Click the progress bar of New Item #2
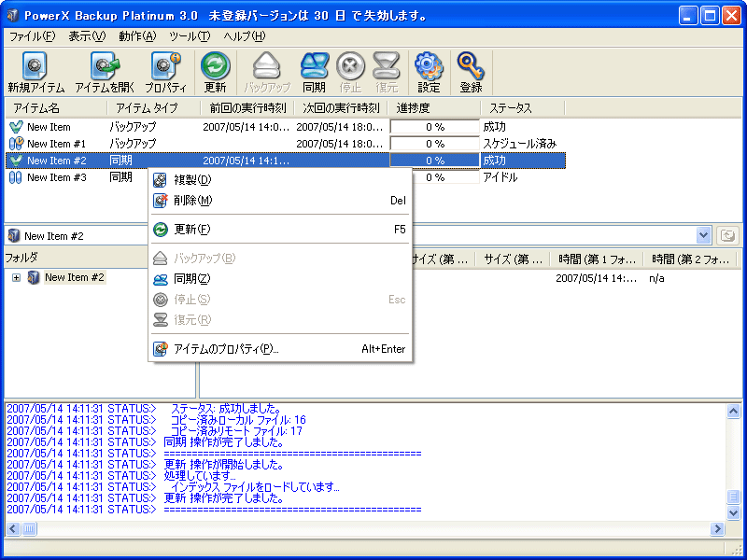Viewport: 747px width, 560px height. click(x=434, y=161)
